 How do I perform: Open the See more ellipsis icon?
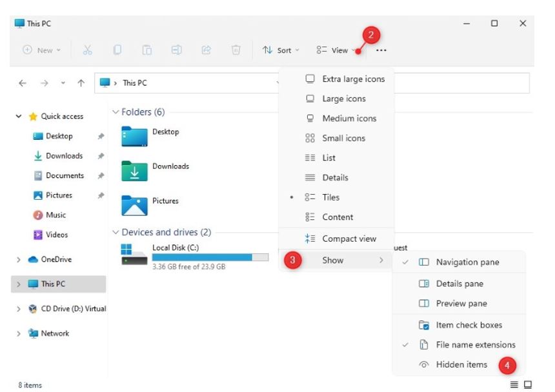point(383,50)
